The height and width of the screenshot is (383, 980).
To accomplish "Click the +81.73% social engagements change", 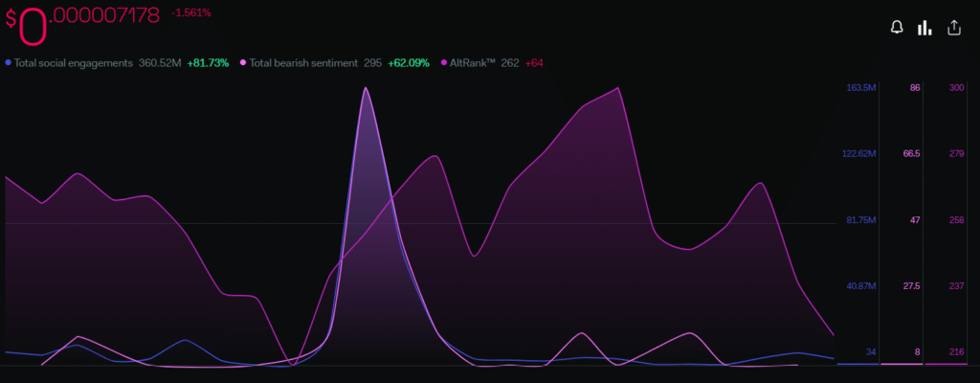I will [207, 62].
